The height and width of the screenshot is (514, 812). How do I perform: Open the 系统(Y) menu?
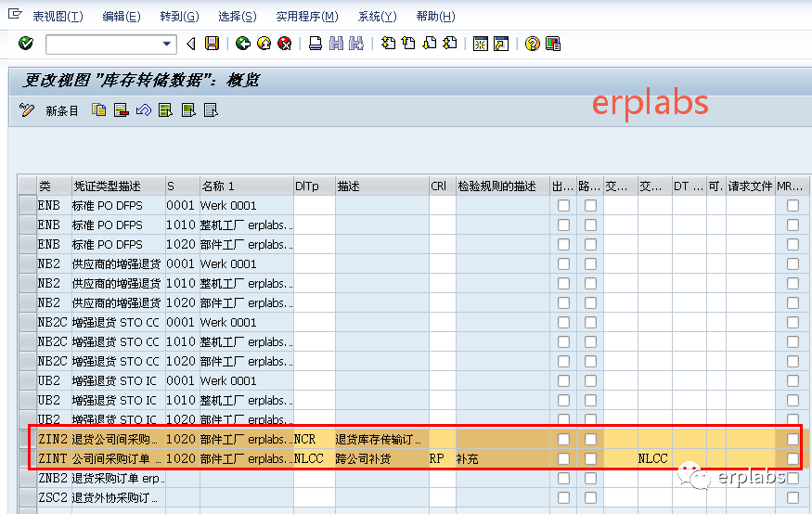377,17
